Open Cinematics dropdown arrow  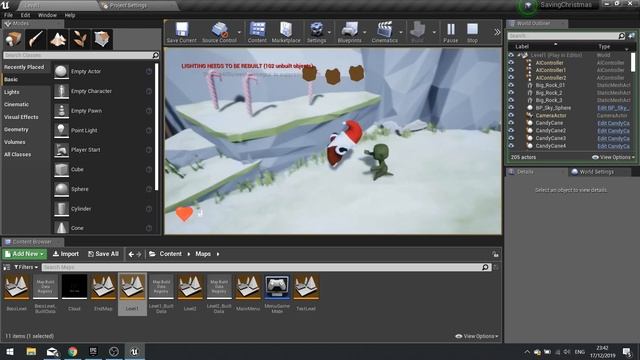(x=401, y=32)
